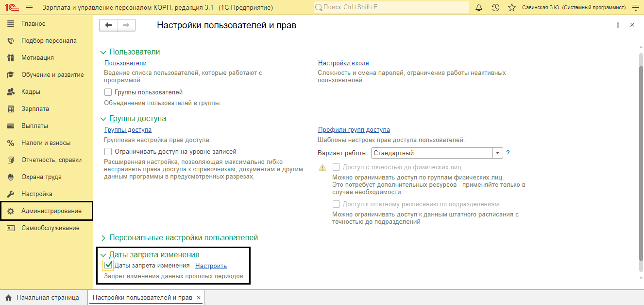Click the Вариант работы Стандартный field
This screenshot has width=644, height=305.
432,153
